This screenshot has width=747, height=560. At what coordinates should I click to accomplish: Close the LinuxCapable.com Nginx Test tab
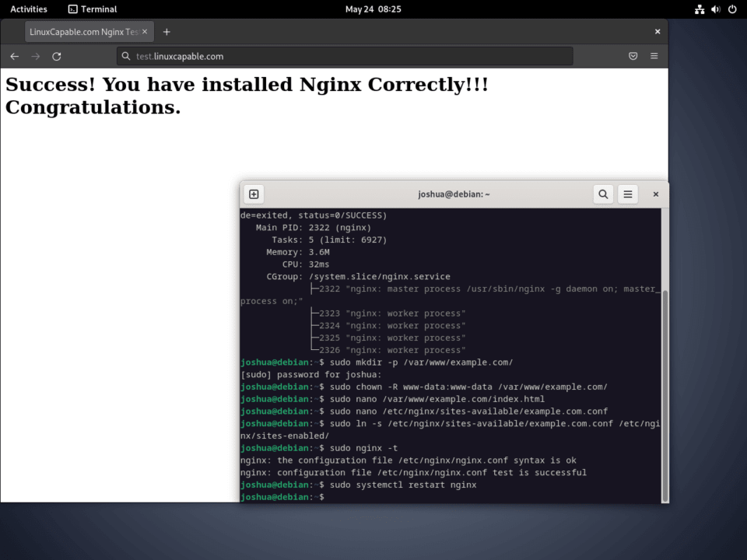tap(145, 32)
